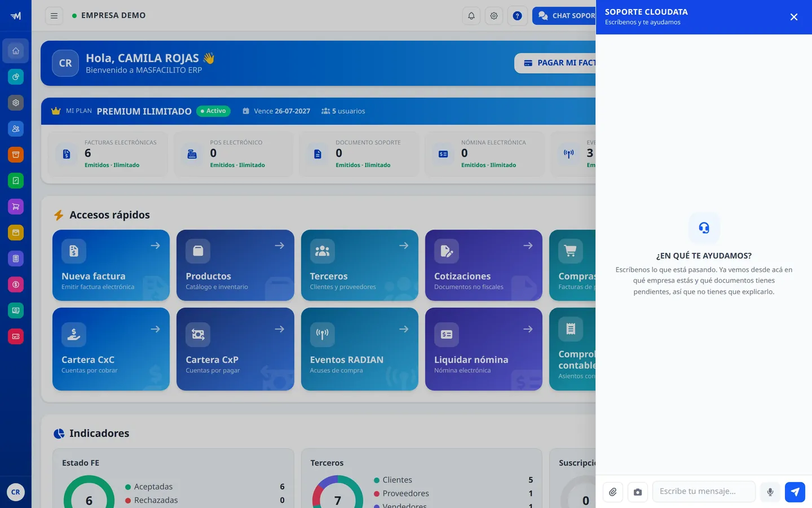Screen dimensions: 812x508
Task: Open the Eventos RADIAN card
Action: [360, 349]
